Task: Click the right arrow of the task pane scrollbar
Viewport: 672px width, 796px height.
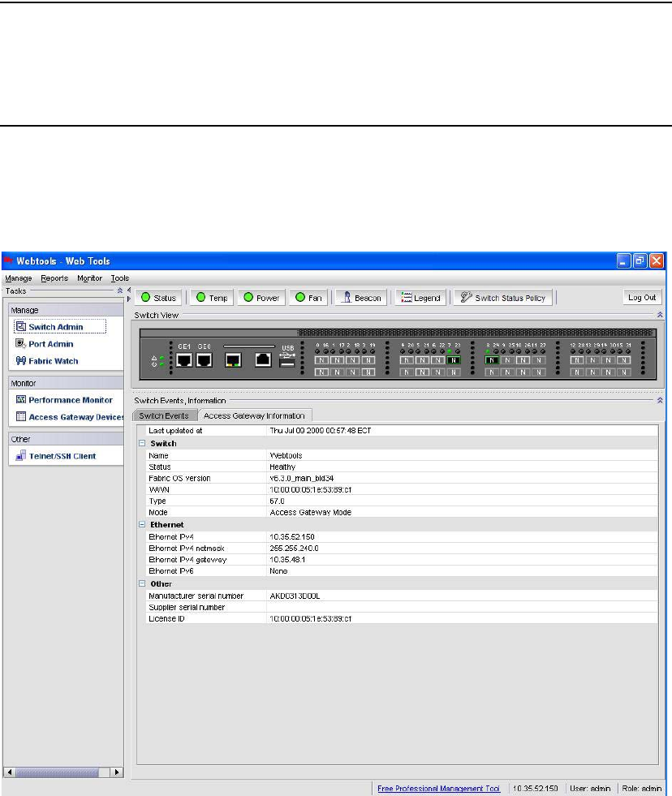Action: [117, 772]
